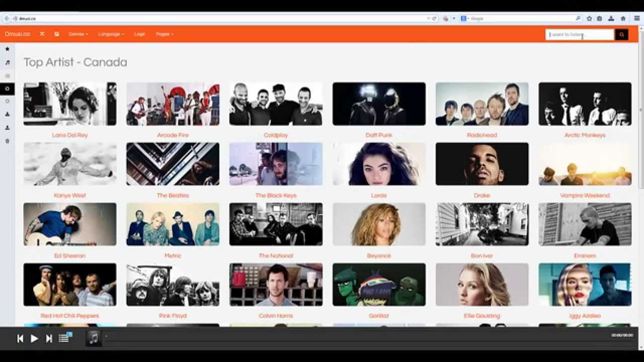Click the browser home icon
The height and width of the screenshot is (362, 644).
coord(623,19)
